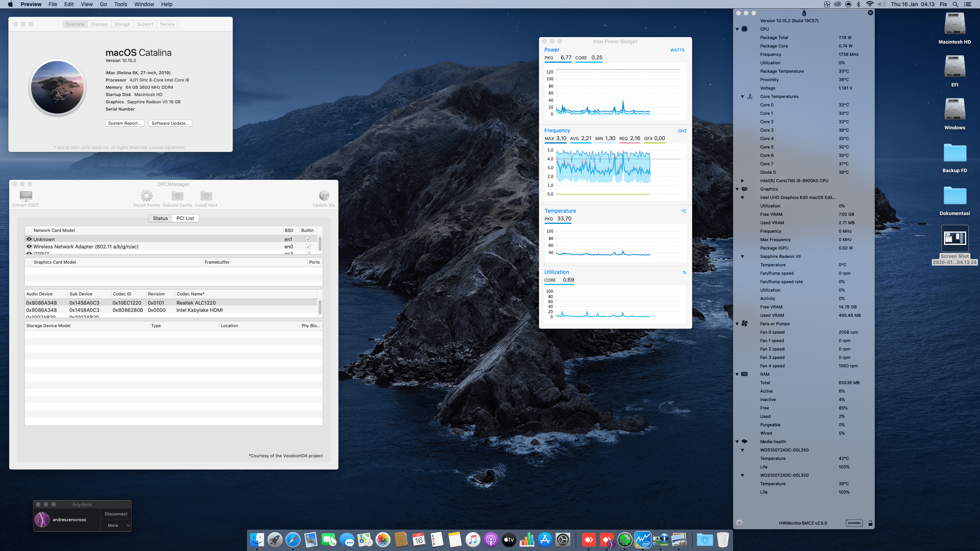Open Photos from the Dock
The height and width of the screenshot is (551, 980).
point(383,540)
